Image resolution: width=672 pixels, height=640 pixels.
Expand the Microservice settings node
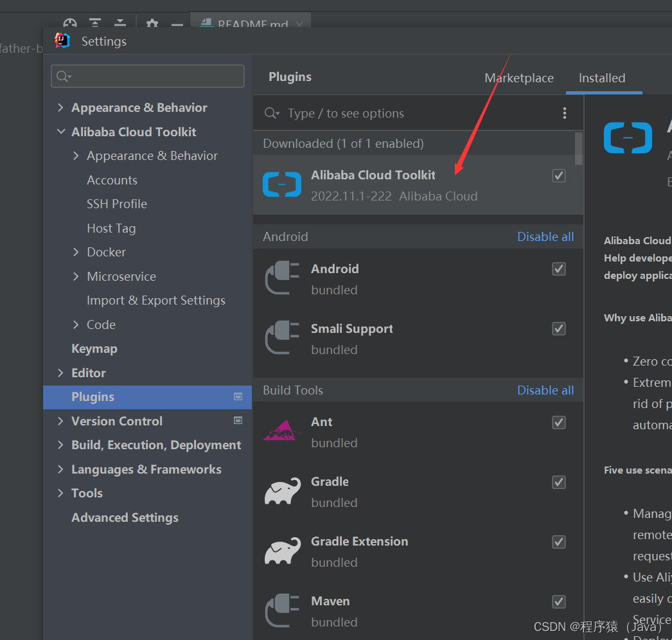[x=76, y=276]
